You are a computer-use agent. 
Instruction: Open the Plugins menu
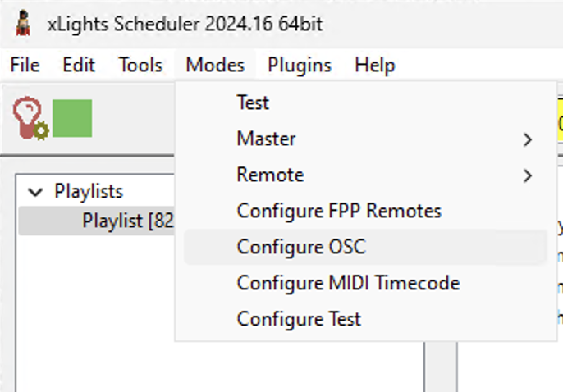tap(300, 65)
